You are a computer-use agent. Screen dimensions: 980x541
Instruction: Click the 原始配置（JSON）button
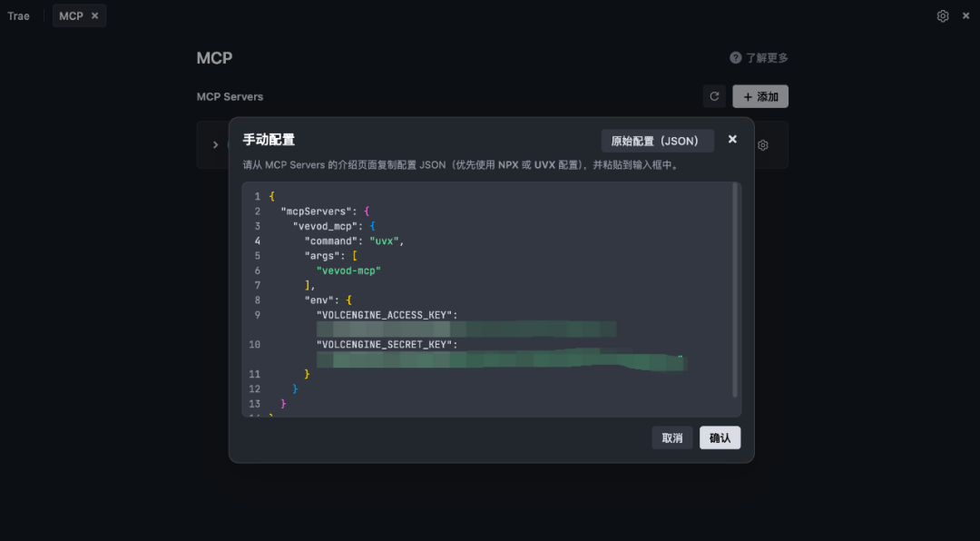(657, 141)
